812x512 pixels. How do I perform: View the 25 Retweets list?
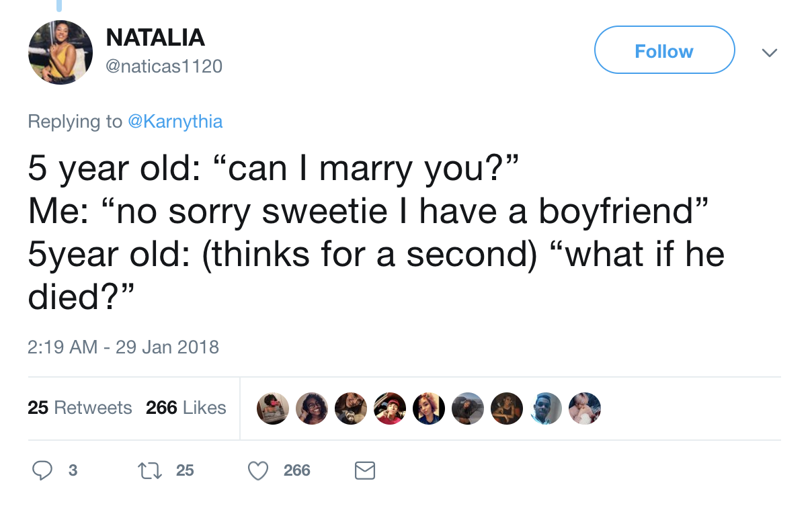click(x=80, y=407)
